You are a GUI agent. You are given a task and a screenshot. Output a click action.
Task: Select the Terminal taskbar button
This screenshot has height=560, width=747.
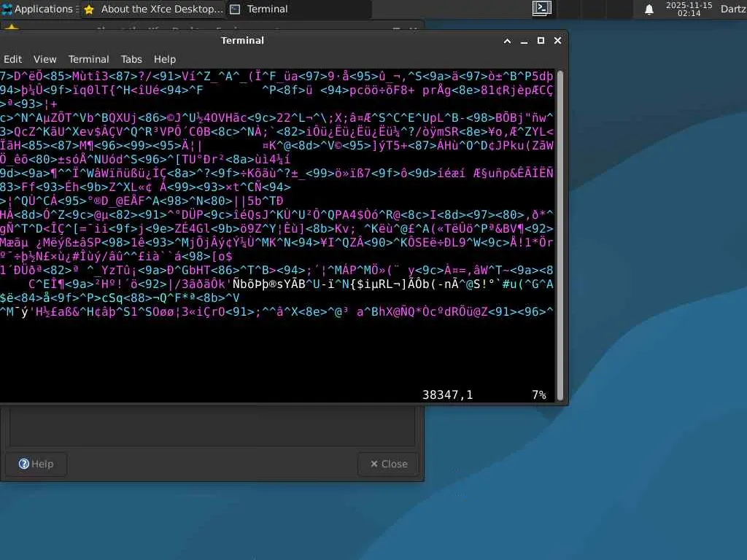coord(299,9)
